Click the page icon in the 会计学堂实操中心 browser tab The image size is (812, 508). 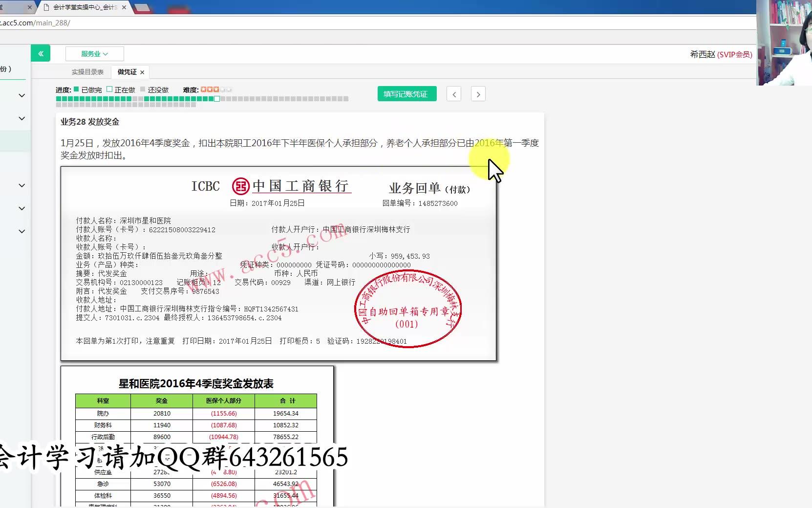coord(46,7)
